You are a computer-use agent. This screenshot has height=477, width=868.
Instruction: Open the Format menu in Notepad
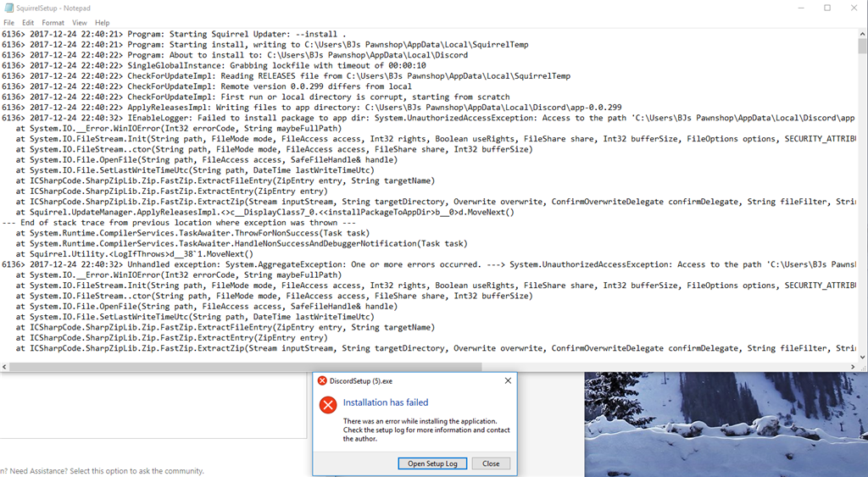click(x=53, y=23)
